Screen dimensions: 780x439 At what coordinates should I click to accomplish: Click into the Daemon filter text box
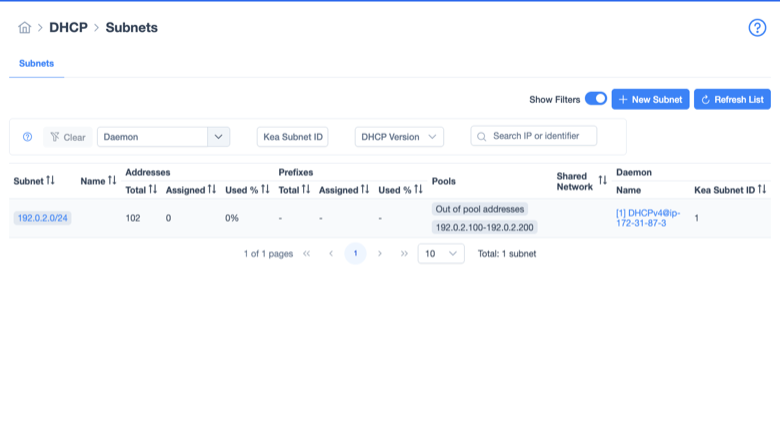pos(152,137)
